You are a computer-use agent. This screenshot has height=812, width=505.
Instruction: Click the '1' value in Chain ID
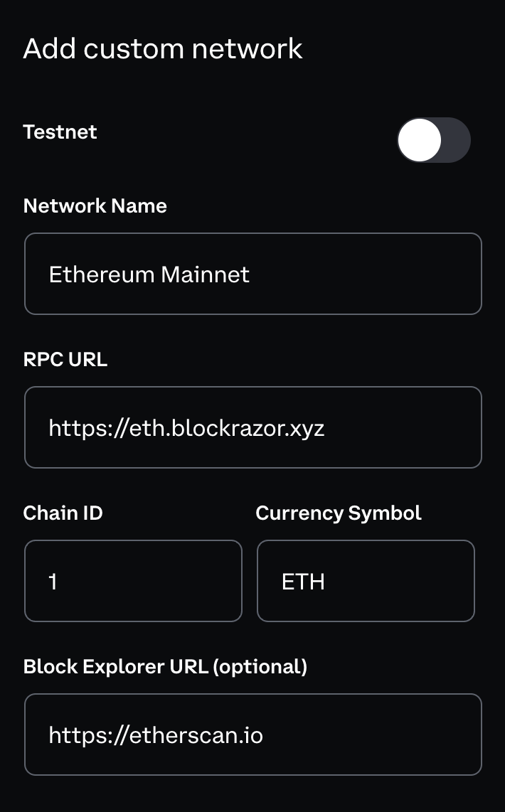click(x=53, y=582)
